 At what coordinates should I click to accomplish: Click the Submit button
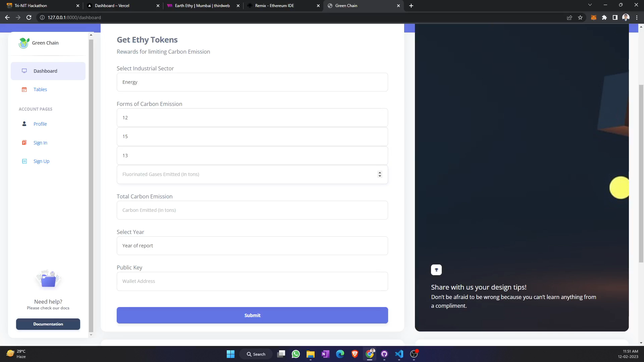click(252, 315)
